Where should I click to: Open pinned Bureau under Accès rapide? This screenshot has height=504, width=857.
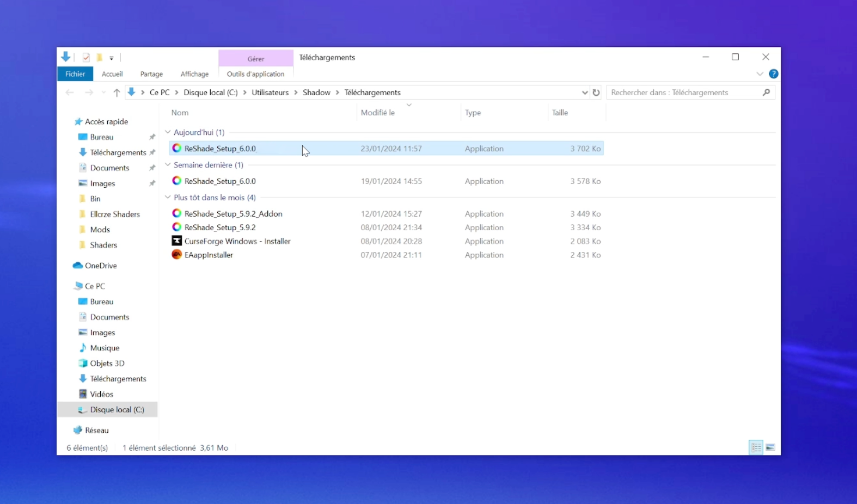[x=101, y=137]
